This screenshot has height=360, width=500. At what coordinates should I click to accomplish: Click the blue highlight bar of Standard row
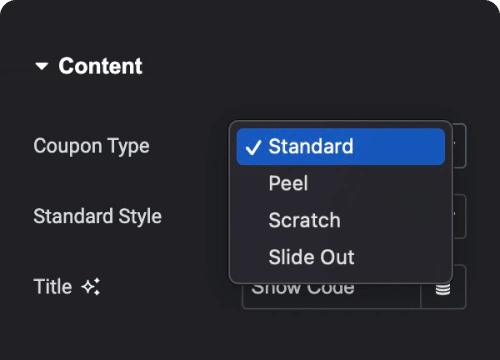click(x=341, y=146)
